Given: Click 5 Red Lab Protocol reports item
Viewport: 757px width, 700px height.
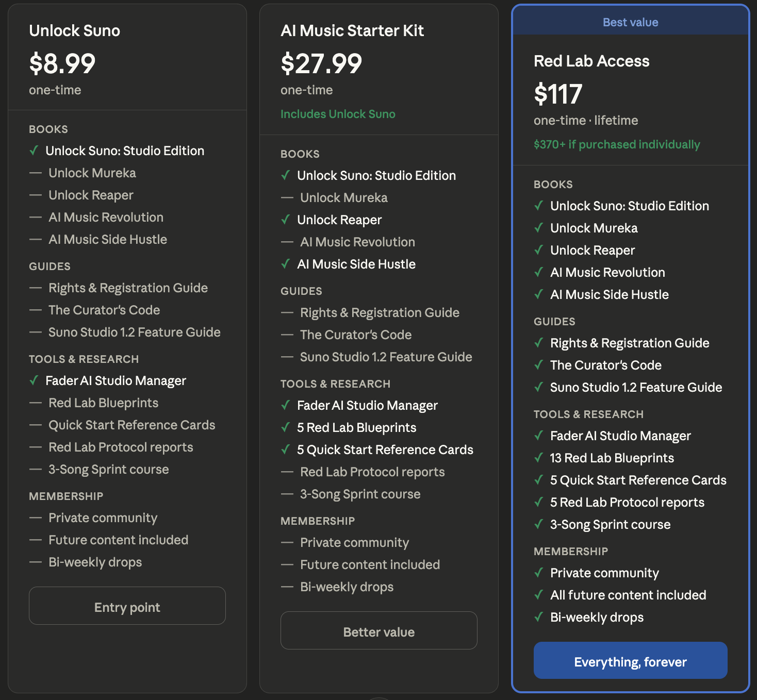Looking at the screenshot, I should click(x=627, y=502).
